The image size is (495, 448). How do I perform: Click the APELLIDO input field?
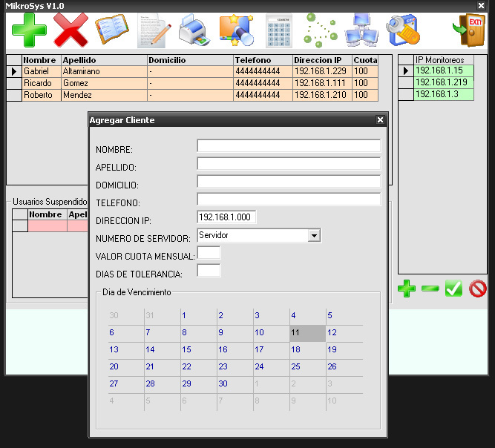click(289, 164)
